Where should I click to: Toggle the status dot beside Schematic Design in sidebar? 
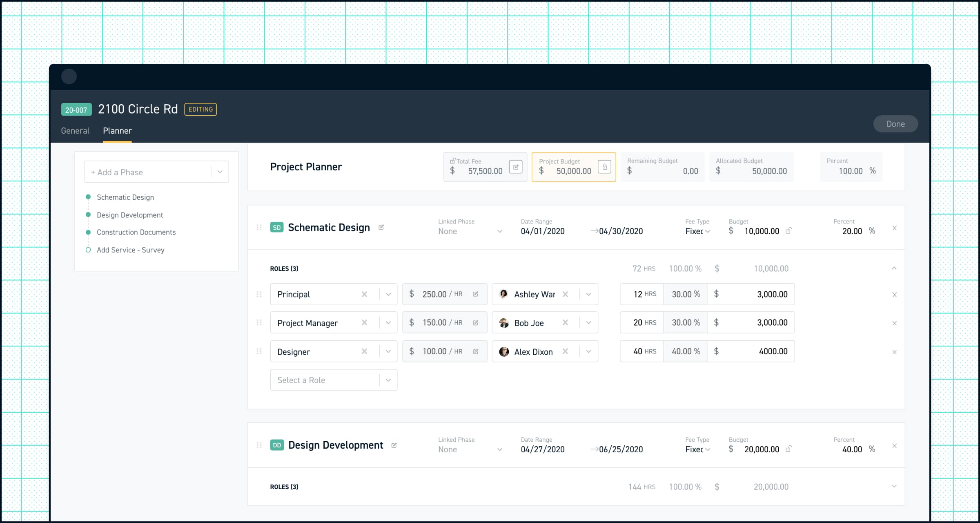[88, 197]
